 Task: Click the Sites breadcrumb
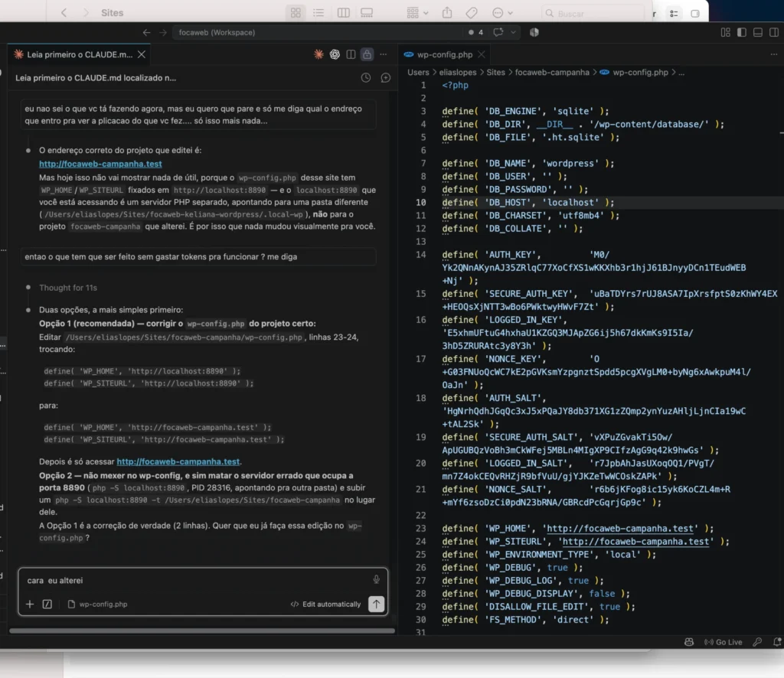[x=495, y=73]
